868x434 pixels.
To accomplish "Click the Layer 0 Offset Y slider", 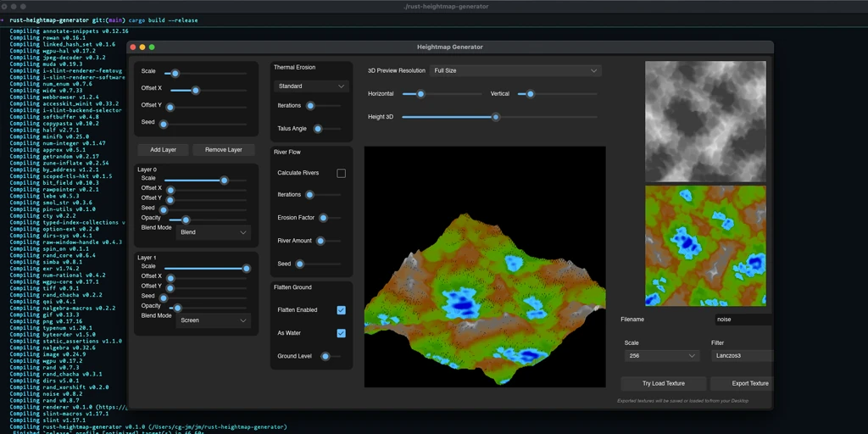I will [207, 200].
